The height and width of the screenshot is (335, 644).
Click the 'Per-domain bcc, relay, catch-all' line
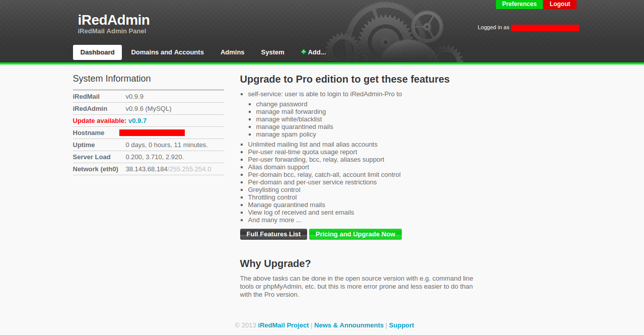click(x=324, y=175)
